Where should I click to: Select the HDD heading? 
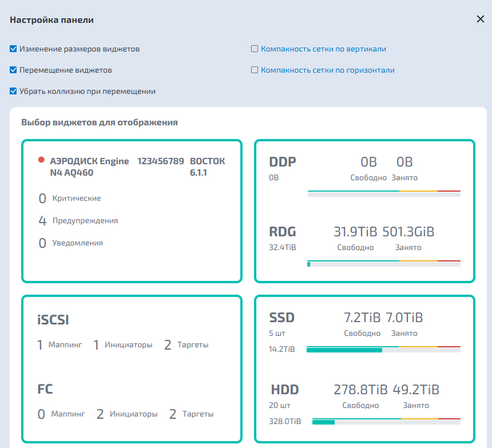284,390
